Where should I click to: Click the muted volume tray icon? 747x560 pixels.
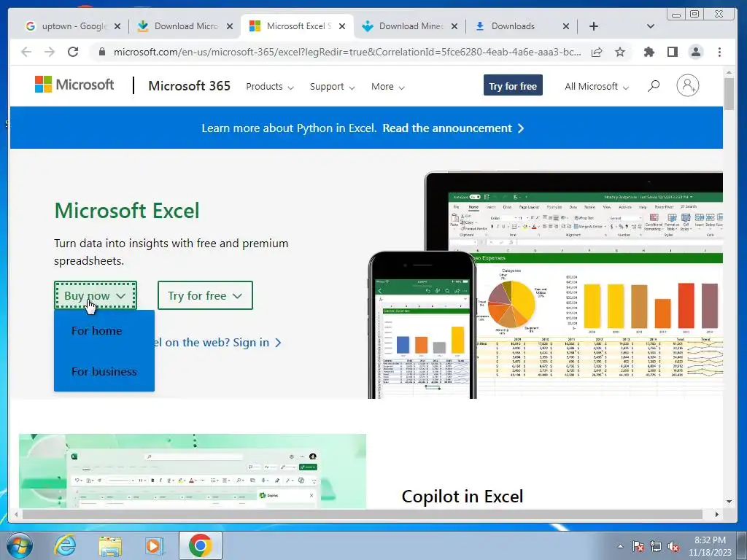(673, 547)
